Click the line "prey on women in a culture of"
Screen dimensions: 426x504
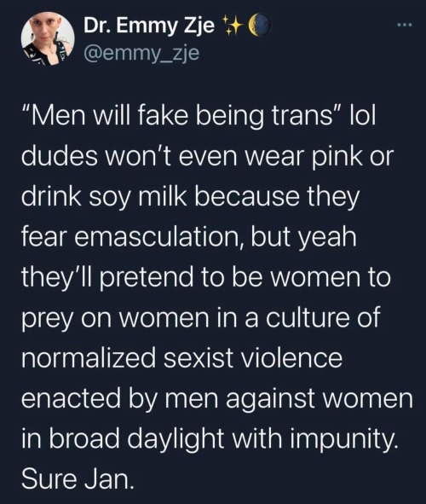pyautogui.click(x=201, y=317)
